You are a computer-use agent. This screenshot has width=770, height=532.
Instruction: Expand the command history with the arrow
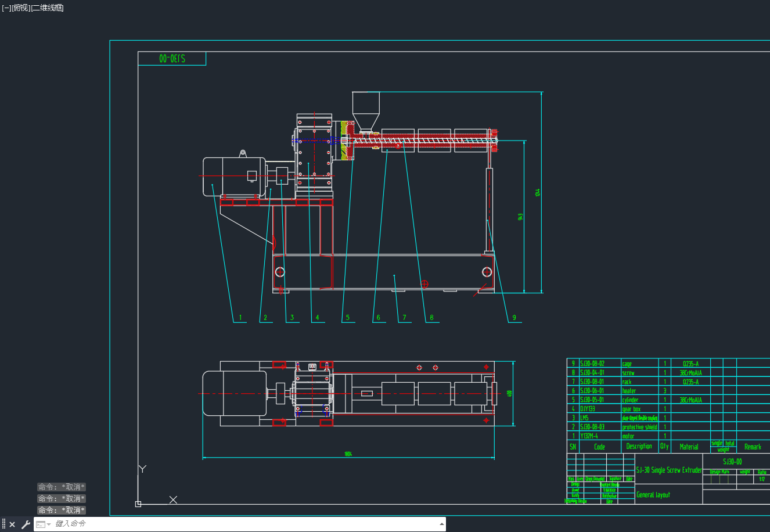(441, 524)
